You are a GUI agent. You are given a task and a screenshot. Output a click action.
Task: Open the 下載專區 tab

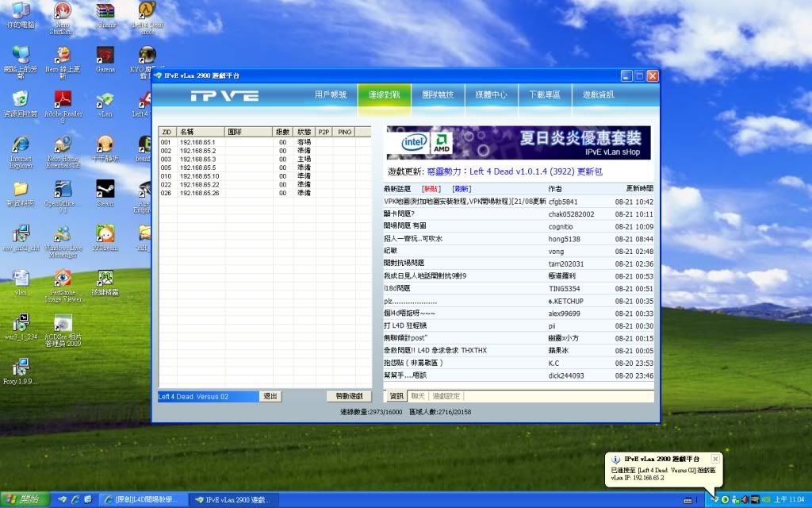click(545, 94)
